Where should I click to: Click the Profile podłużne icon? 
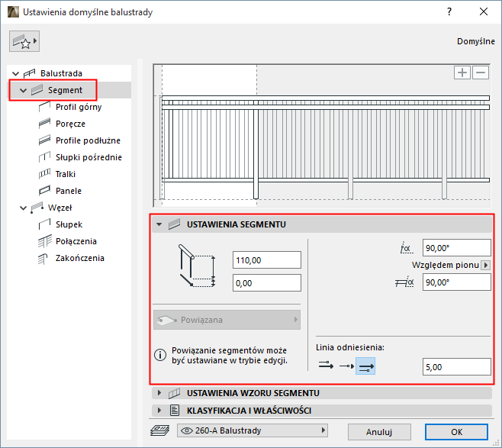pos(44,140)
